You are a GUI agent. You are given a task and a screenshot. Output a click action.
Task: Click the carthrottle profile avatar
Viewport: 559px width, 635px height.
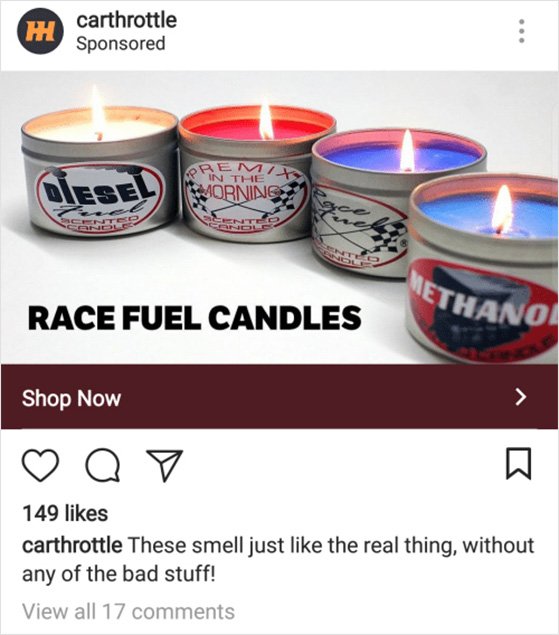click(x=40, y=32)
